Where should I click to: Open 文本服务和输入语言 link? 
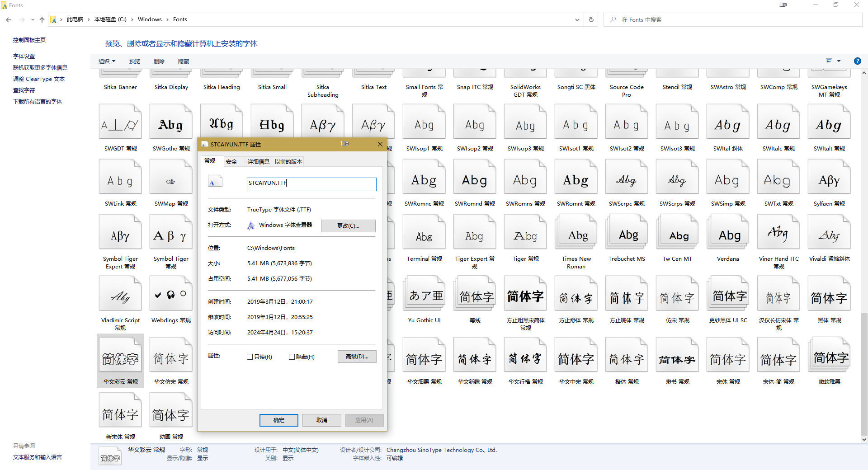[38, 457]
